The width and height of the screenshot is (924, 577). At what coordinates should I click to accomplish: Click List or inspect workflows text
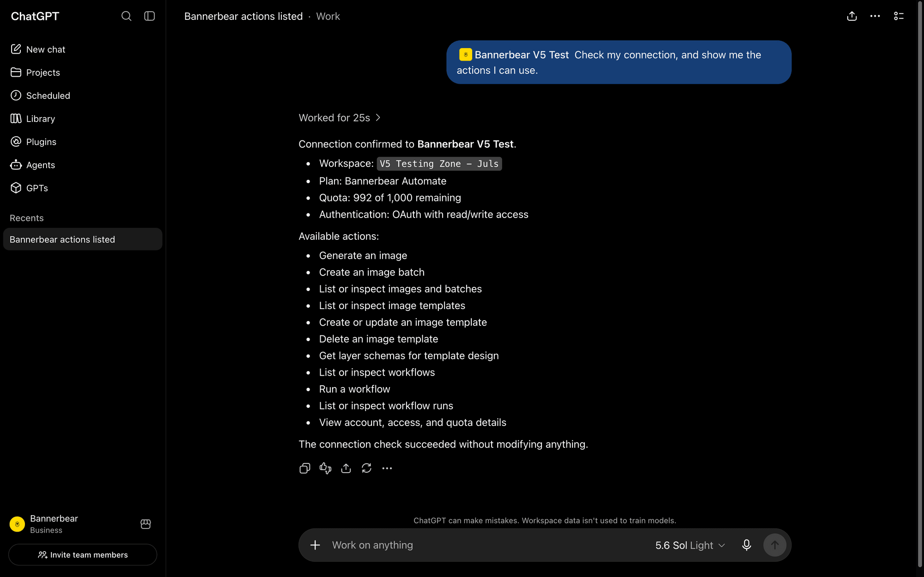(x=377, y=372)
